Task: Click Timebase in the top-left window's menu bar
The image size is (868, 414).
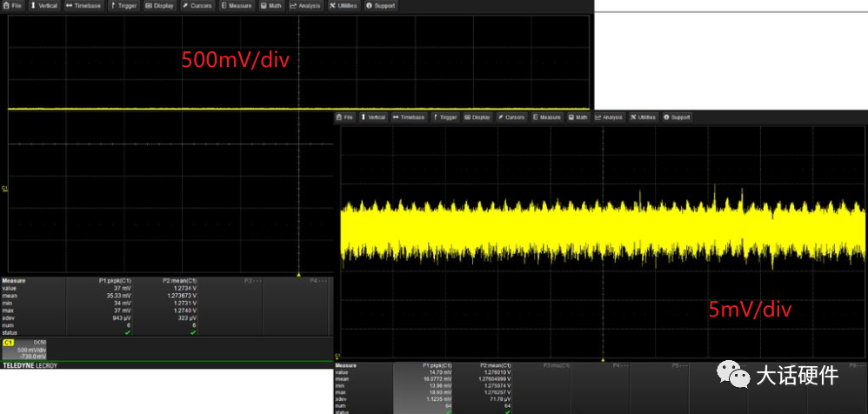Action: coord(84,5)
